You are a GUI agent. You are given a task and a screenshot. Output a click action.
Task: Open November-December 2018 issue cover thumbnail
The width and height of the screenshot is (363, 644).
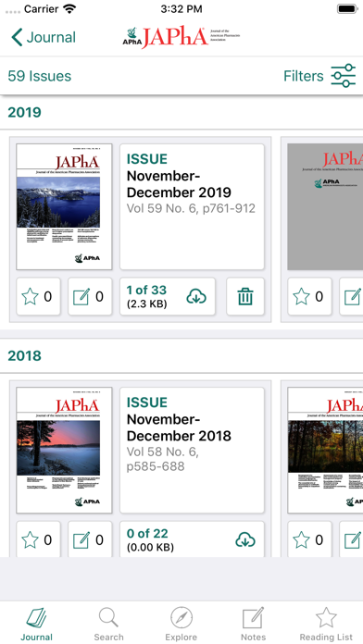[x=64, y=450]
